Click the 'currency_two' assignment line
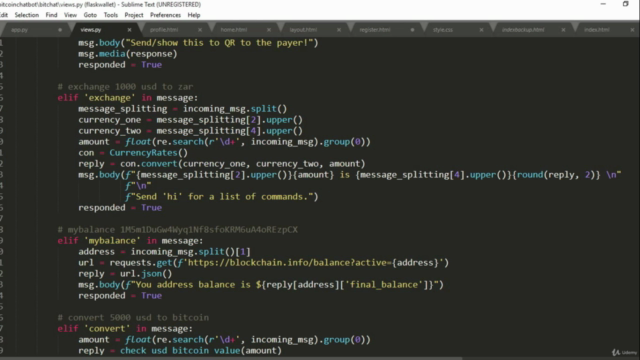This screenshot has height=360, width=640. 191,131
